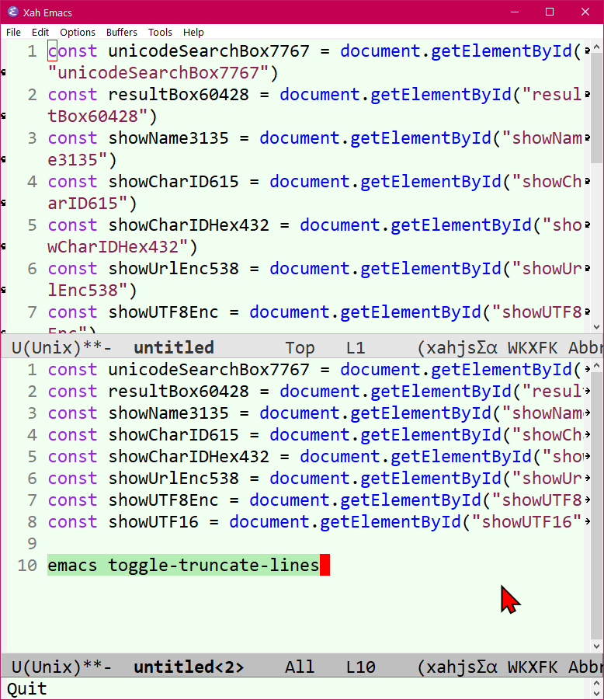Click the Xah Emacs title bar icon
This screenshot has height=700, width=604.
click(x=12, y=12)
